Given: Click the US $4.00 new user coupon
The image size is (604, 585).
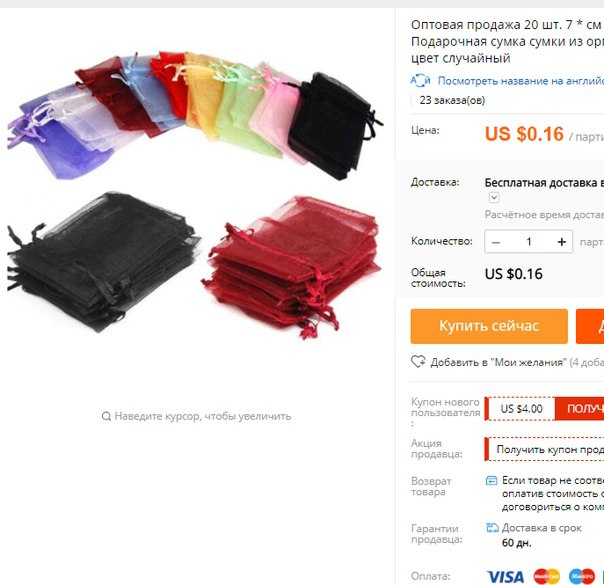Looking at the screenshot, I should pyautogui.click(x=521, y=409).
